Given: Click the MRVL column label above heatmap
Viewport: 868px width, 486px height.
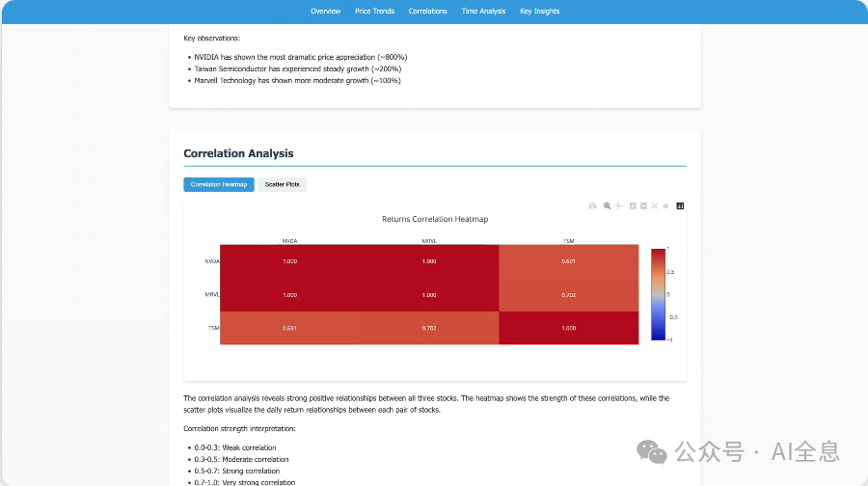Looking at the screenshot, I should [429, 241].
